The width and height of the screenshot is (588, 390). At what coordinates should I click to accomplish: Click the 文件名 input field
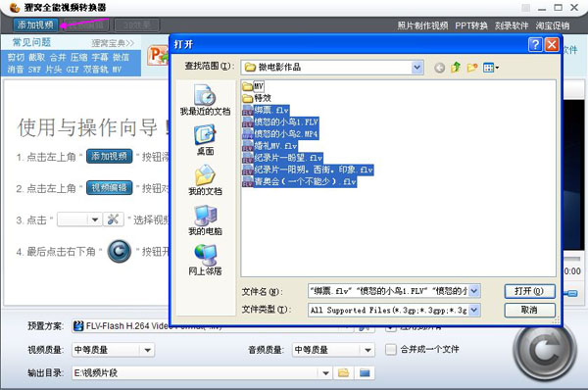[x=388, y=291]
